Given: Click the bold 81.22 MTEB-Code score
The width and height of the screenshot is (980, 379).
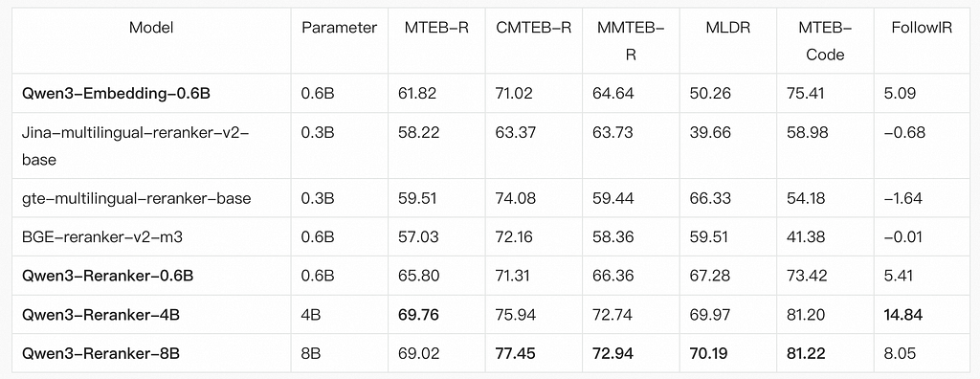Looking at the screenshot, I should [x=806, y=354].
